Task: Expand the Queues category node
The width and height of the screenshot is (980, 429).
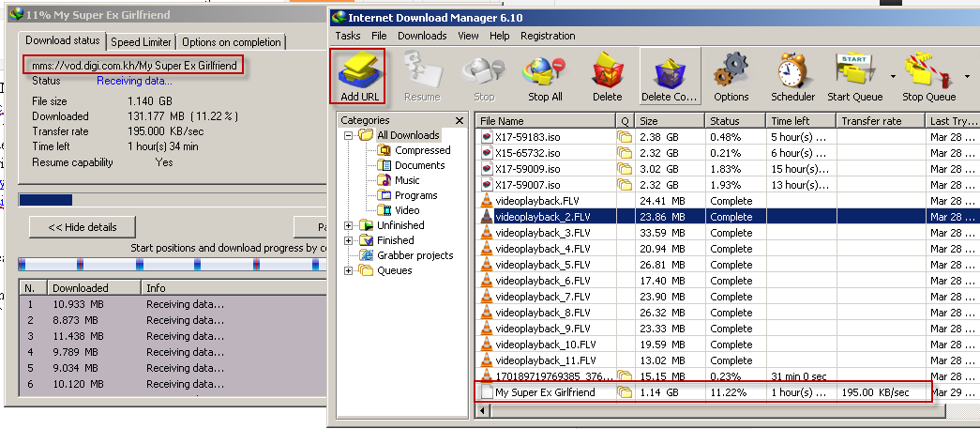Action: [348, 270]
